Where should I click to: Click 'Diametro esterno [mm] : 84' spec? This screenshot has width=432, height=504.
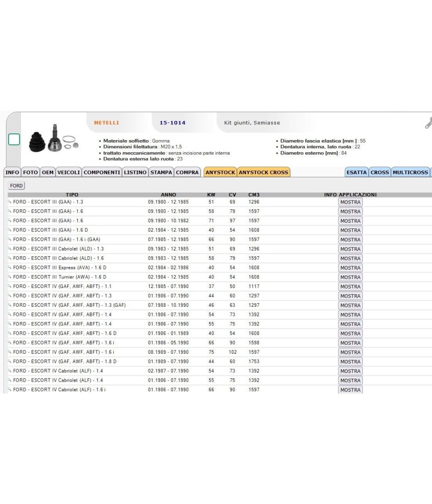click(313, 153)
